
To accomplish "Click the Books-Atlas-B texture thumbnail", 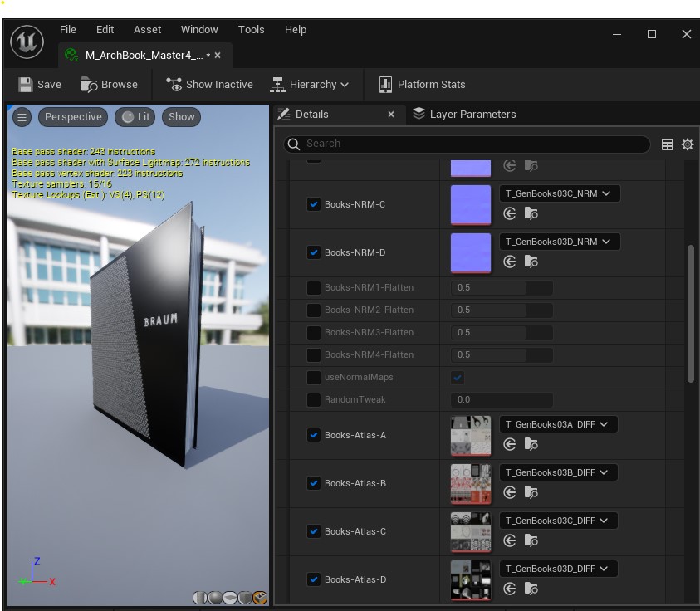I will (471, 484).
